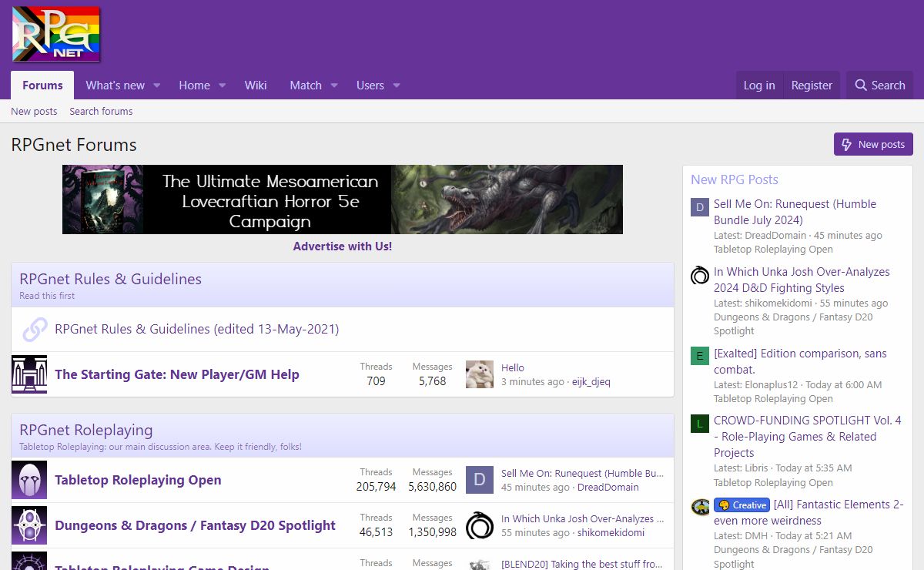This screenshot has height=570, width=924.
Task: Open Dungeons & Dragons D20 Spotlight forum icon
Action: 29,525
